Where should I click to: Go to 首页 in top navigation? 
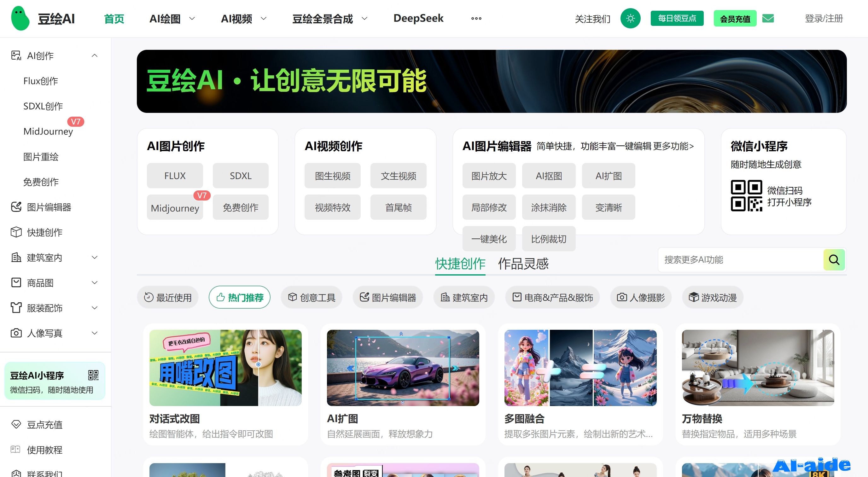[114, 19]
